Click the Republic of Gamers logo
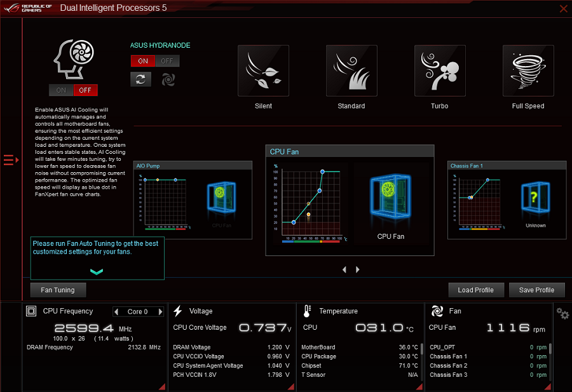572x392 pixels. click(x=28, y=8)
